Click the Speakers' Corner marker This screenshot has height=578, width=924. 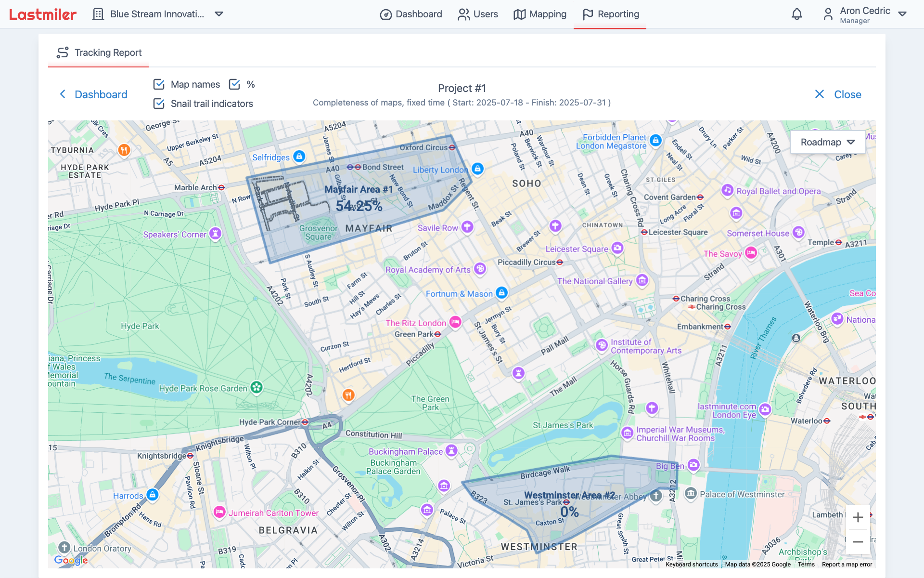tap(216, 234)
